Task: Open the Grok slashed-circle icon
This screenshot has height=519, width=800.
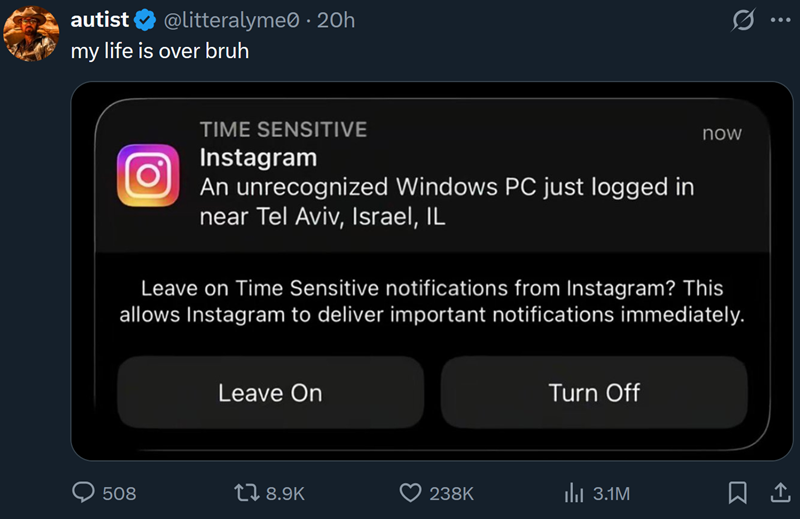Action: click(743, 21)
